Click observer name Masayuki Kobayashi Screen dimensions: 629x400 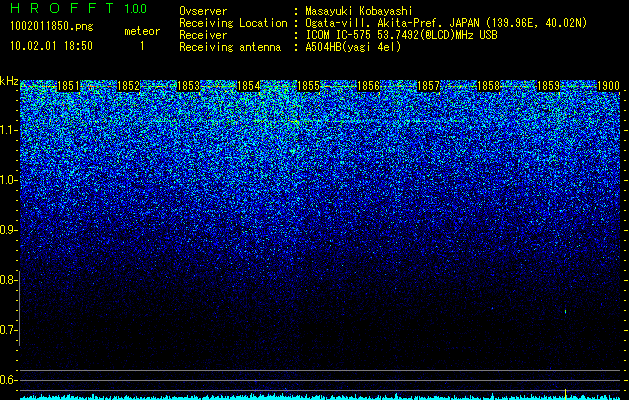(x=359, y=11)
